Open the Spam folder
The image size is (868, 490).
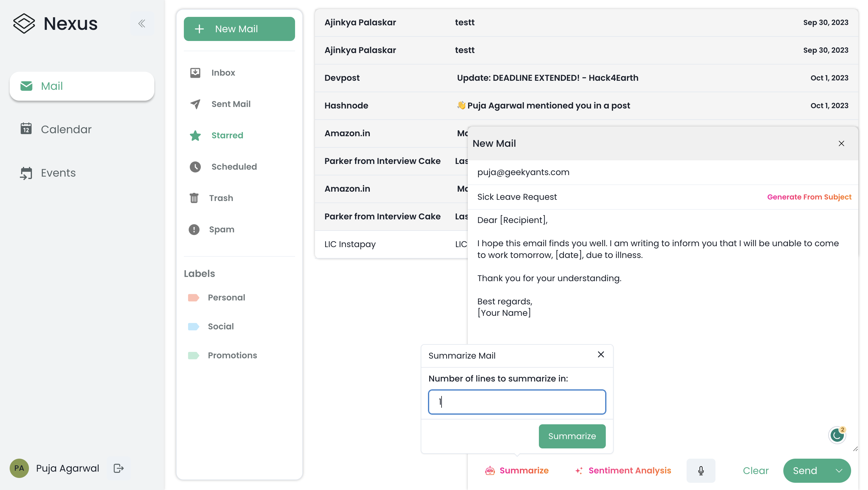(x=222, y=230)
